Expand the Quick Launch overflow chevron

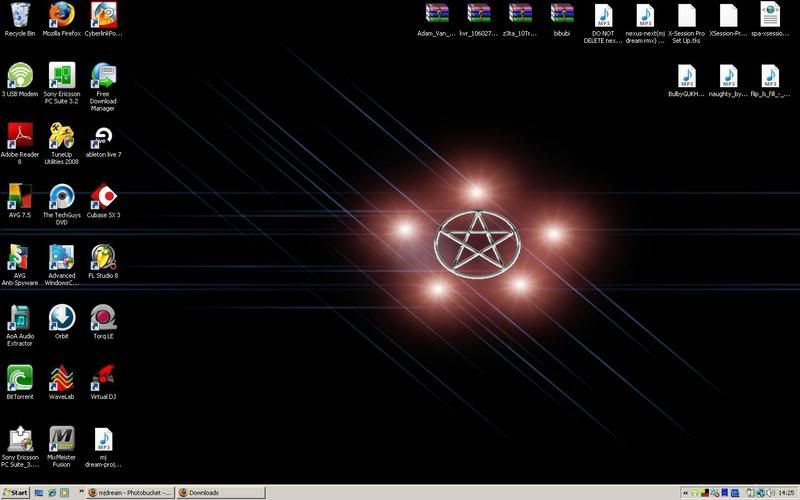click(78, 492)
